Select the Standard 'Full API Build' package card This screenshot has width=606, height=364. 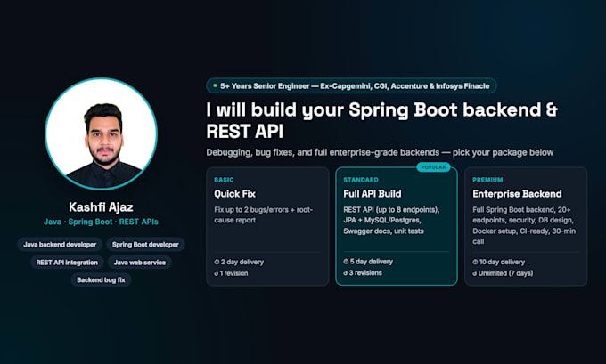point(397,226)
